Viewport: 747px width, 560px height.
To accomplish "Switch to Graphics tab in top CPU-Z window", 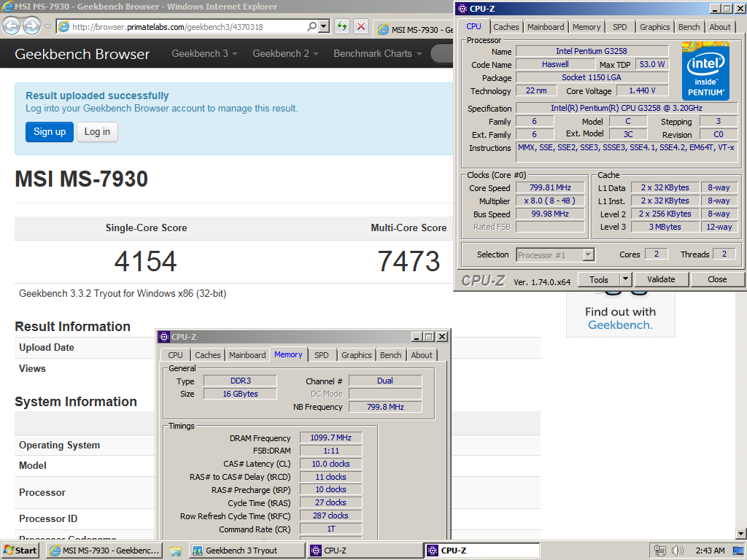I will point(654,27).
